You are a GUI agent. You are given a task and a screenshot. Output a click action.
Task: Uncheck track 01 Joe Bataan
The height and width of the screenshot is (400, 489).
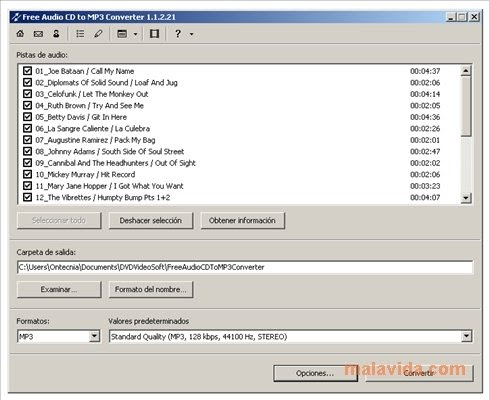point(27,71)
